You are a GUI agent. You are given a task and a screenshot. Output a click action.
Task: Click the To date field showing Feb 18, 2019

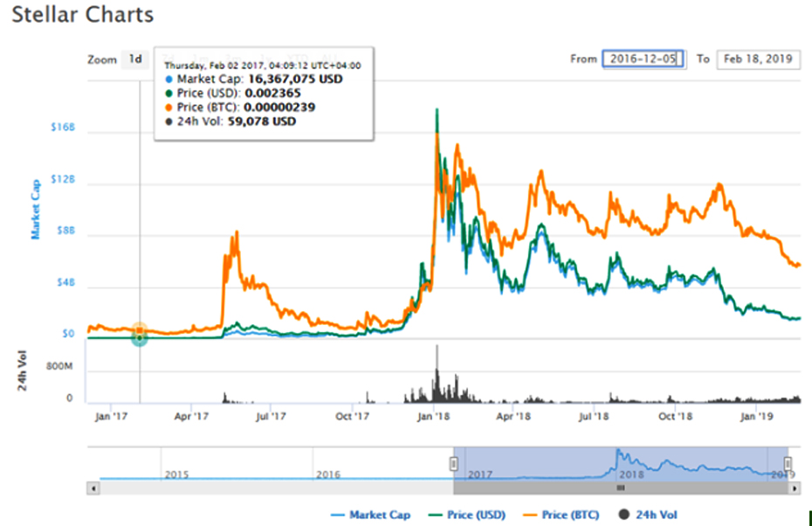[758, 59]
